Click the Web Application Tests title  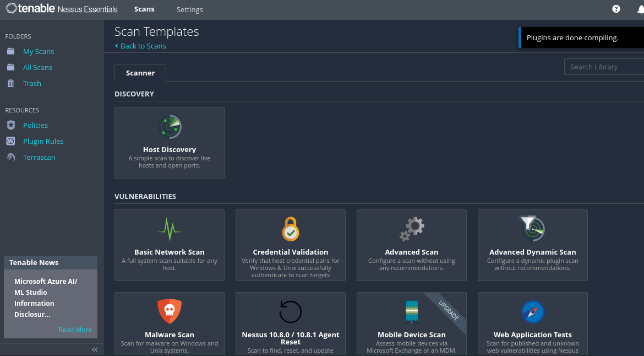click(532, 335)
